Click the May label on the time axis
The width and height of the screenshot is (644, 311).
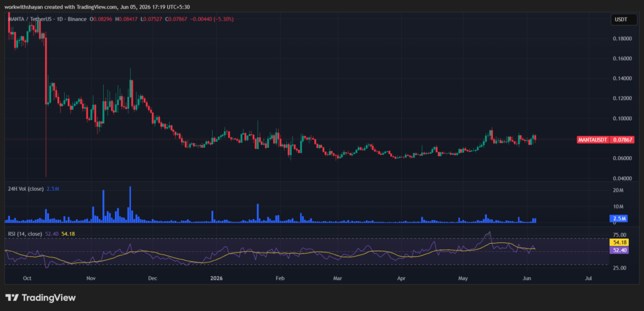(x=464, y=278)
